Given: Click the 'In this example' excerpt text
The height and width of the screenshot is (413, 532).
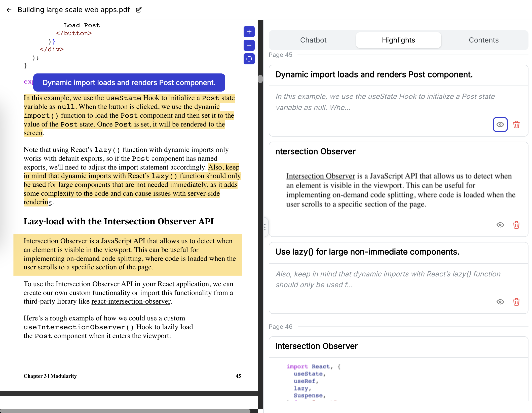Looking at the screenshot, I should (385, 102).
